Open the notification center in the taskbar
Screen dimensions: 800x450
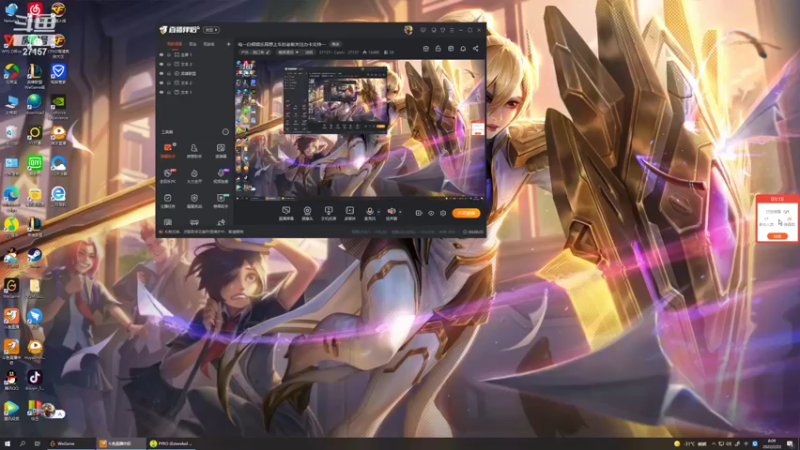click(x=790, y=444)
